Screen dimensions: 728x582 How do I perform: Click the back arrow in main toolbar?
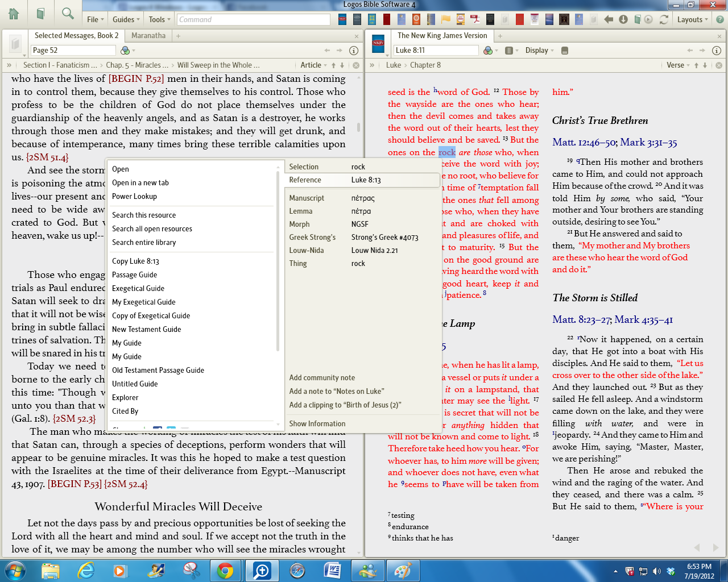(609, 19)
